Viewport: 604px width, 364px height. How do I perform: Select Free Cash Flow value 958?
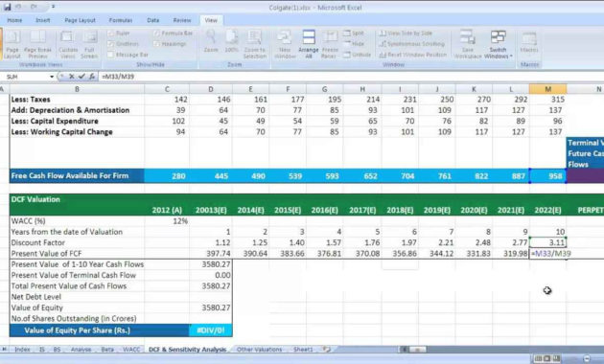pyautogui.click(x=547, y=176)
